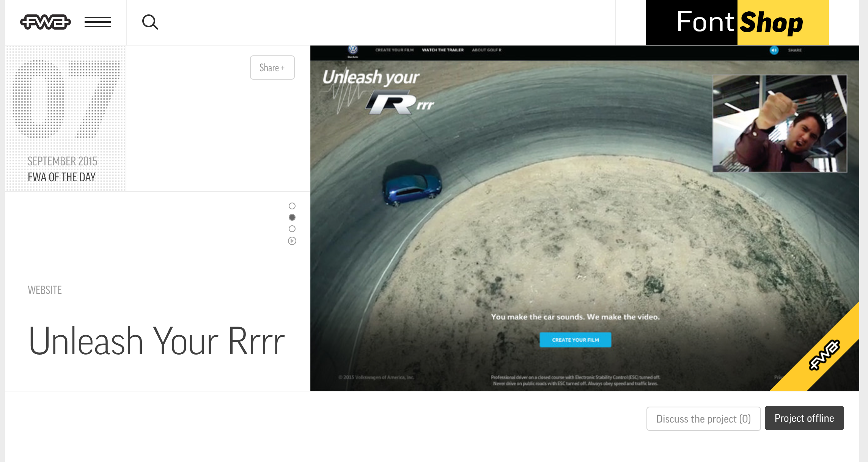This screenshot has height=462, width=868.
Task: Select the first slide dot
Action: [x=292, y=206]
